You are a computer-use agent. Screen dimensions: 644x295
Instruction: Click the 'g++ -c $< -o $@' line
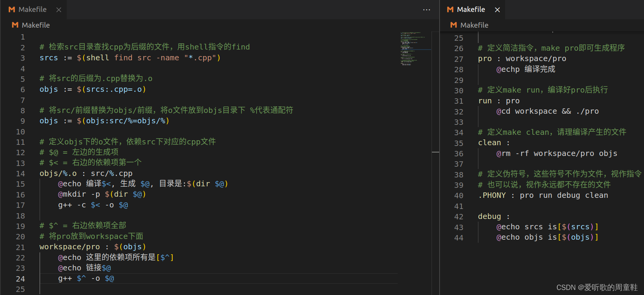93,205
